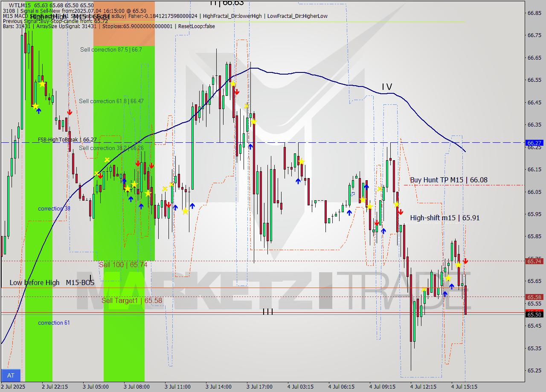Toggle the blue AT autotrading button
This screenshot has height=392, width=546.
point(10,375)
